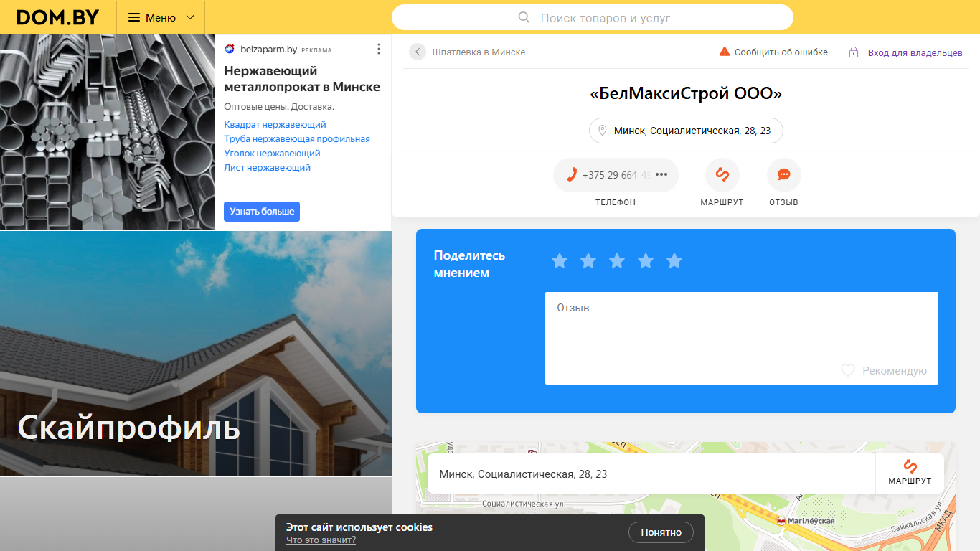980x551 pixels.
Task: Click the Поделитесь мнением heading
Action: 469,264
